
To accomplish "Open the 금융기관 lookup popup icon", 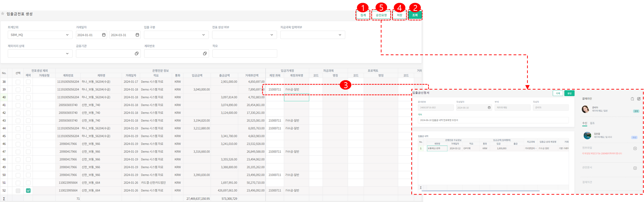I will coord(137,54).
